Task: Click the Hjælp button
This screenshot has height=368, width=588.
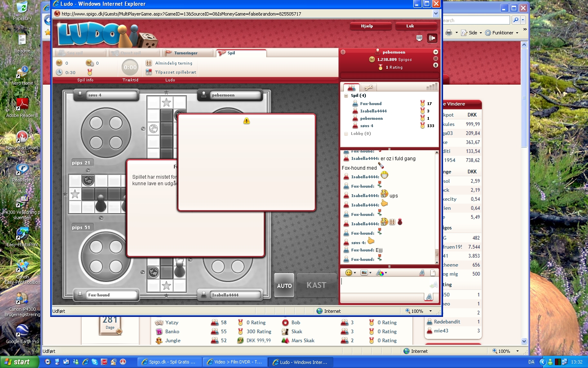Action: pyautogui.click(x=367, y=26)
